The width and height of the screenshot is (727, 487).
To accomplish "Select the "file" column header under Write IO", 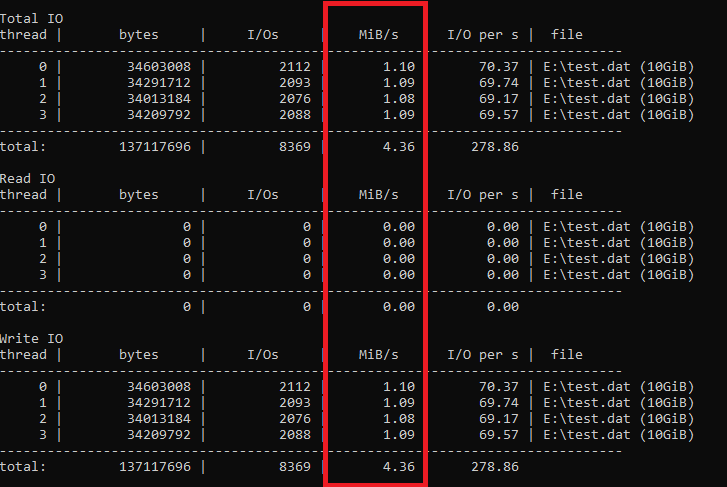I will click(x=567, y=355).
